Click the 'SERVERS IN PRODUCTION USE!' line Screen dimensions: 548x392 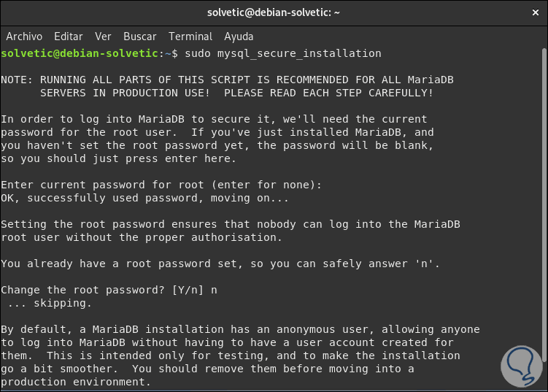coord(236,93)
